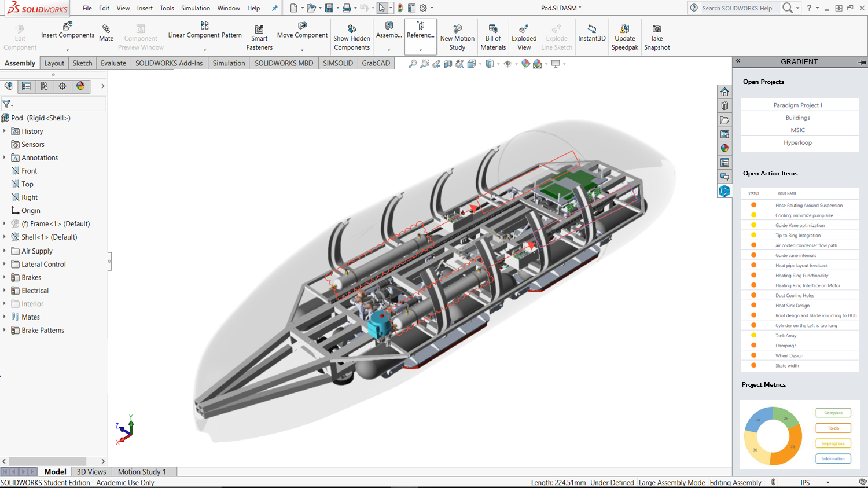This screenshot has width=868, height=488.
Task: Switch to the GrabCAD tab
Action: coord(376,63)
